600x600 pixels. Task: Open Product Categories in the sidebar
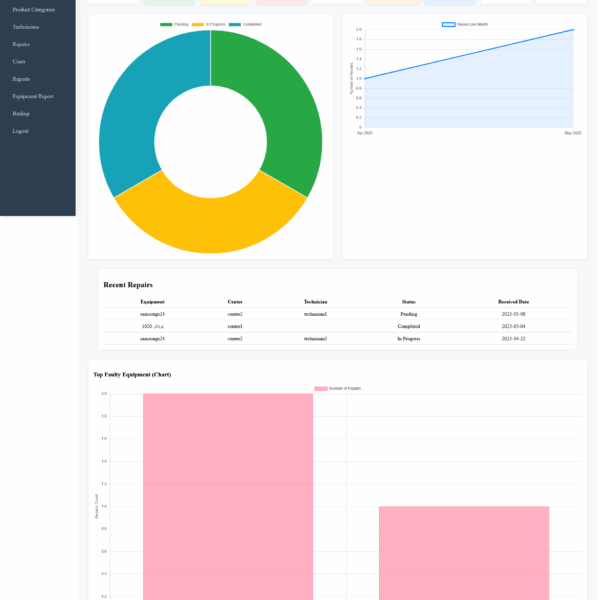(34, 10)
